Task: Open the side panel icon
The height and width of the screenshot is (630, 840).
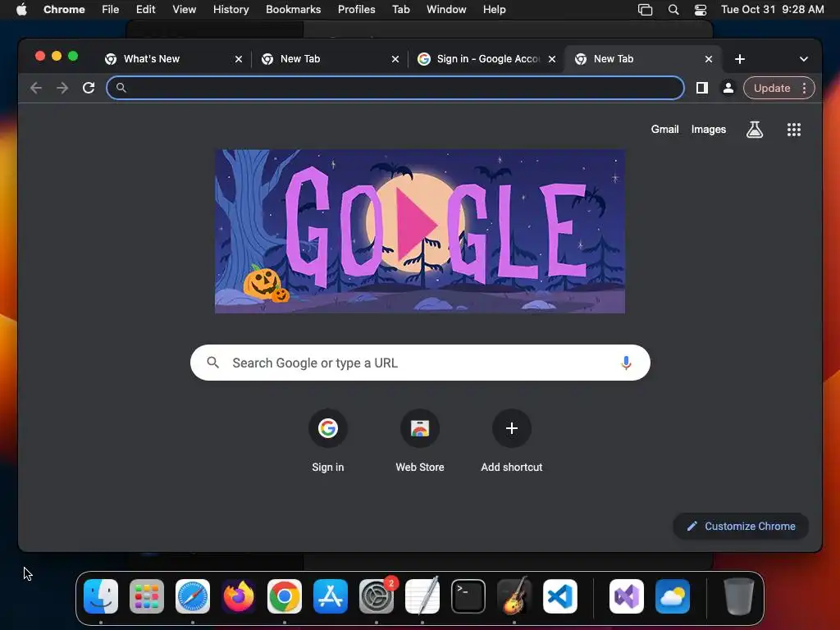Action: tap(702, 88)
